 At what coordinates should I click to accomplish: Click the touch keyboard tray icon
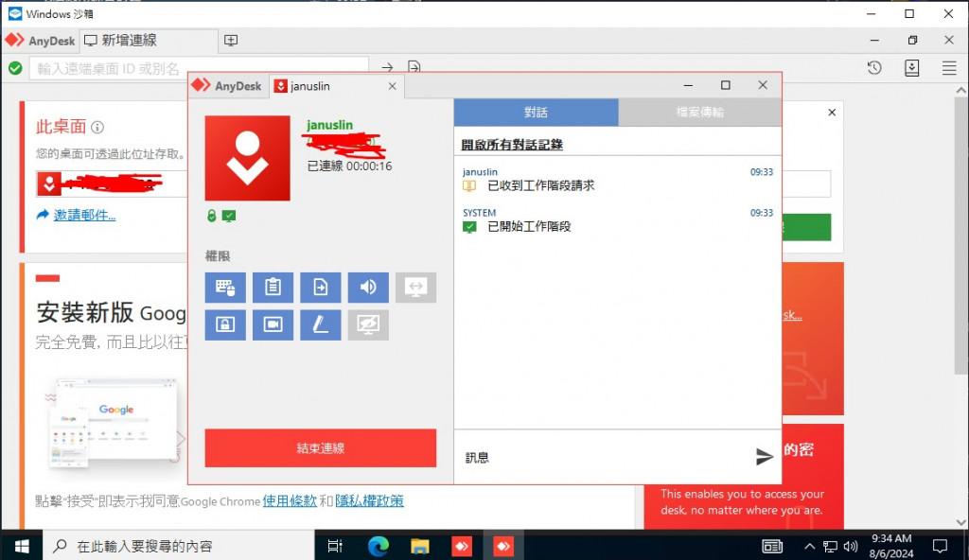pyautogui.click(x=772, y=547)
